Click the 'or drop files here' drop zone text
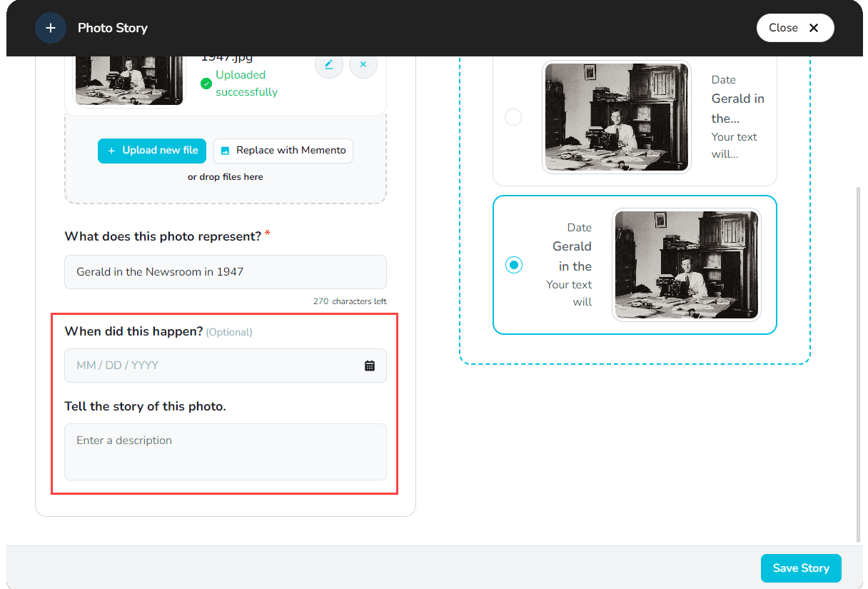Image resolution: width=868 pixels, height=589 pixels. tap(225, 177)
